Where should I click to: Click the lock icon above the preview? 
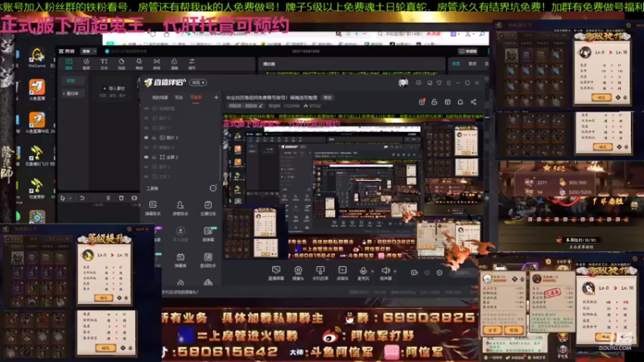pos(434,102)
